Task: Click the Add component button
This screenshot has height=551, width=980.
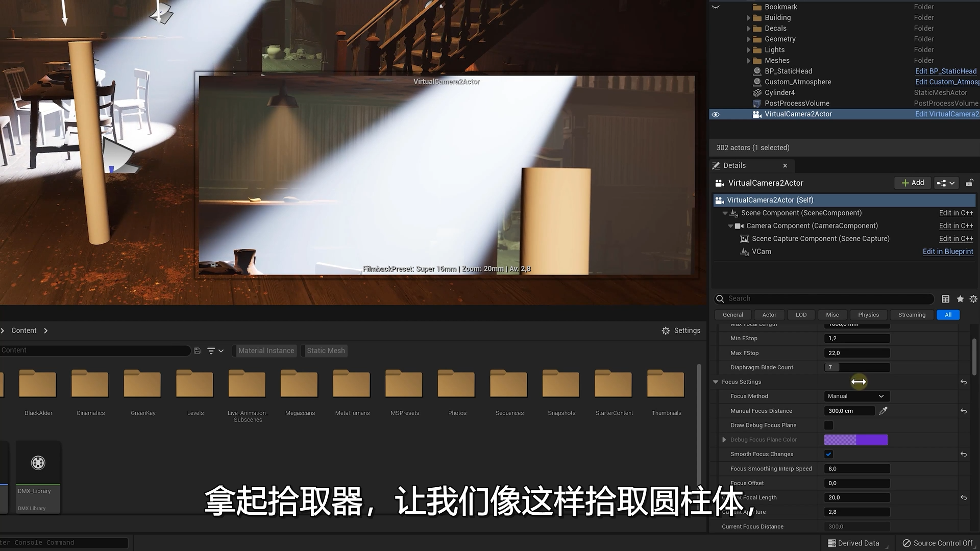Action: coord(913,183)
